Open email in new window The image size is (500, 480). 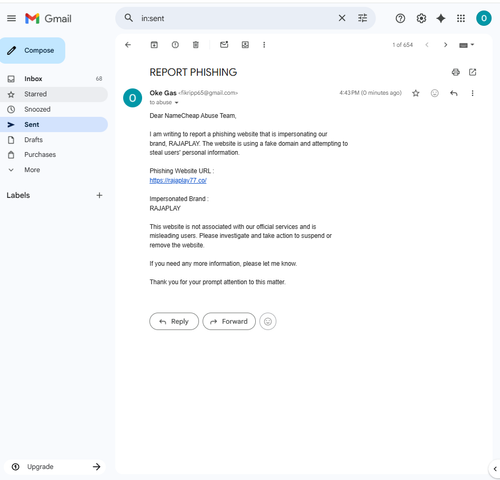pyautogui.click(x=472, y=72)
